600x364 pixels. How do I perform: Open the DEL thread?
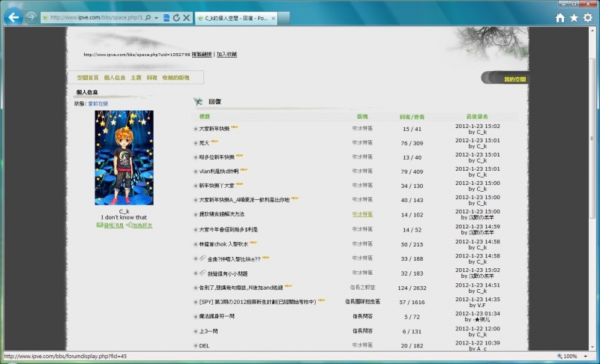[x=204, y=346]
